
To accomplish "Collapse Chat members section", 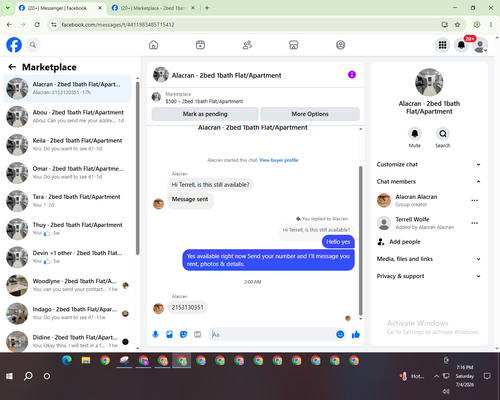I will [429, 182].
